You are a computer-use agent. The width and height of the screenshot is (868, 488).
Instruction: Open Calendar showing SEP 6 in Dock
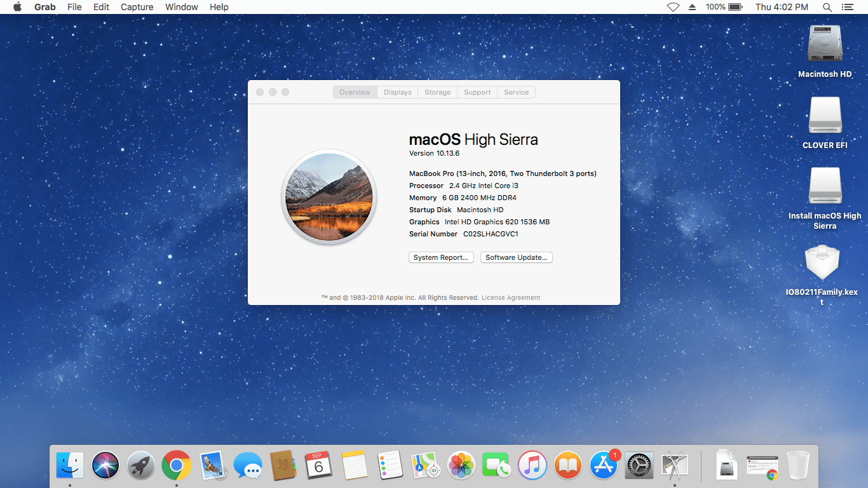coord(319,466)
